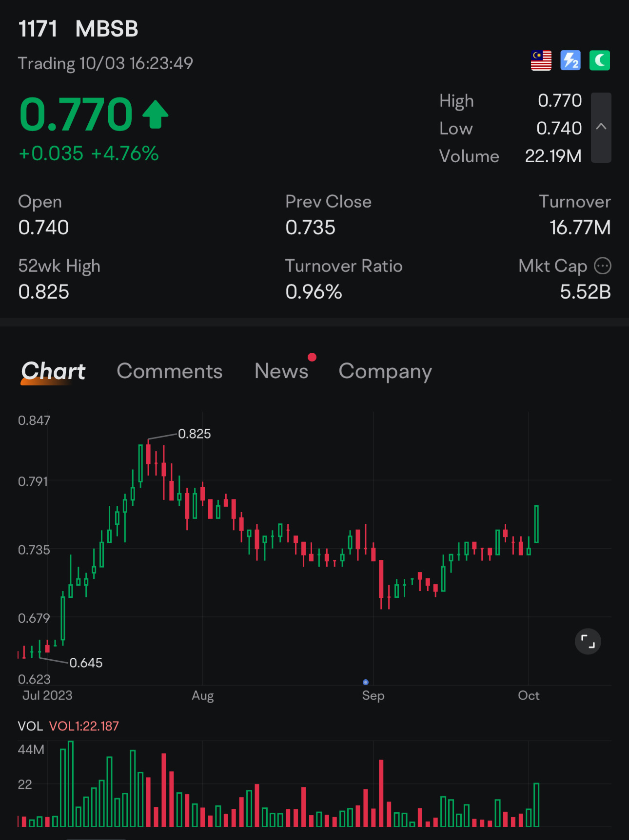Tap the change value +0.035
The height and width of the screenshot is (840, 629).
[51, 153]
